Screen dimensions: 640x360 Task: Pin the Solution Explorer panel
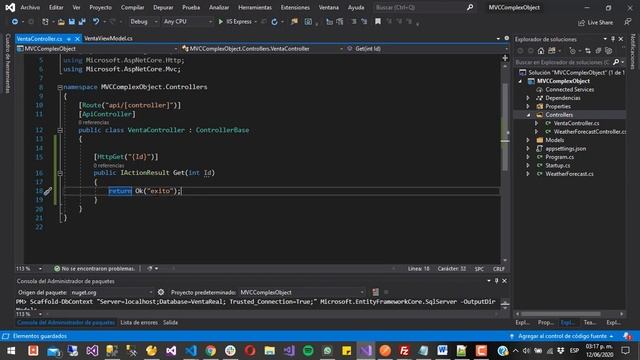(613, 39)
